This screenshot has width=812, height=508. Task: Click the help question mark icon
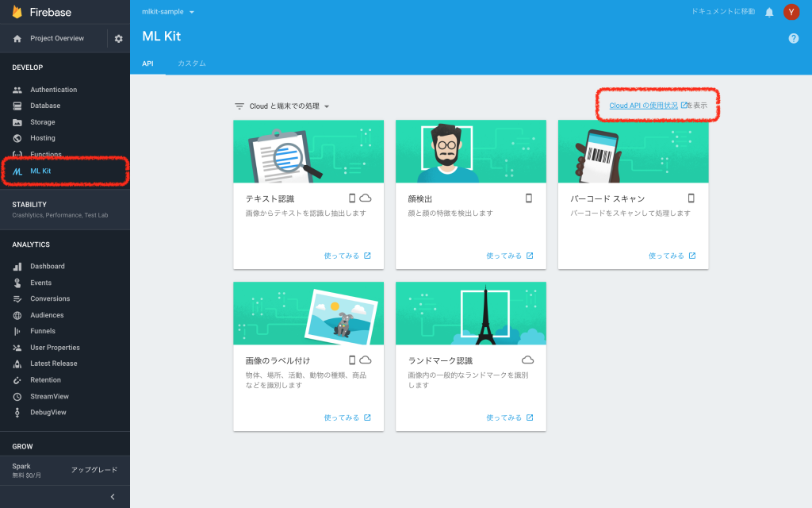[x=793, y=38]
